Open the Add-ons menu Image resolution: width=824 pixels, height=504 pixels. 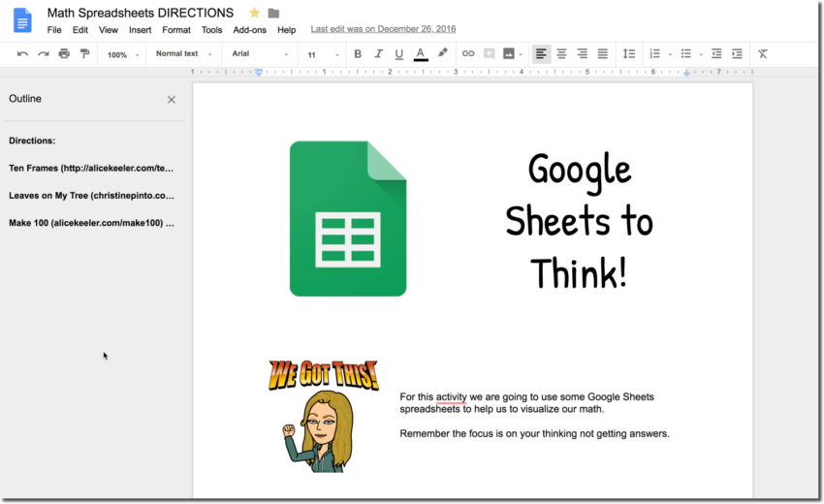point(249,30)
